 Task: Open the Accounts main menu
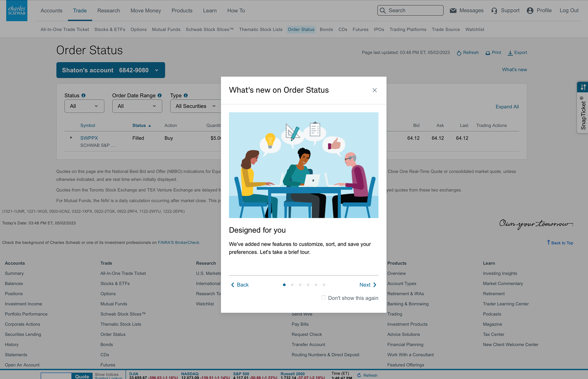pyautogui.click(x=51, y=11)
